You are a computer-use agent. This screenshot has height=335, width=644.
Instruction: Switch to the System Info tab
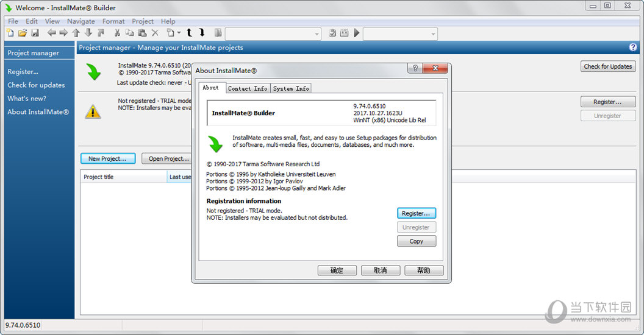(291, 88)
